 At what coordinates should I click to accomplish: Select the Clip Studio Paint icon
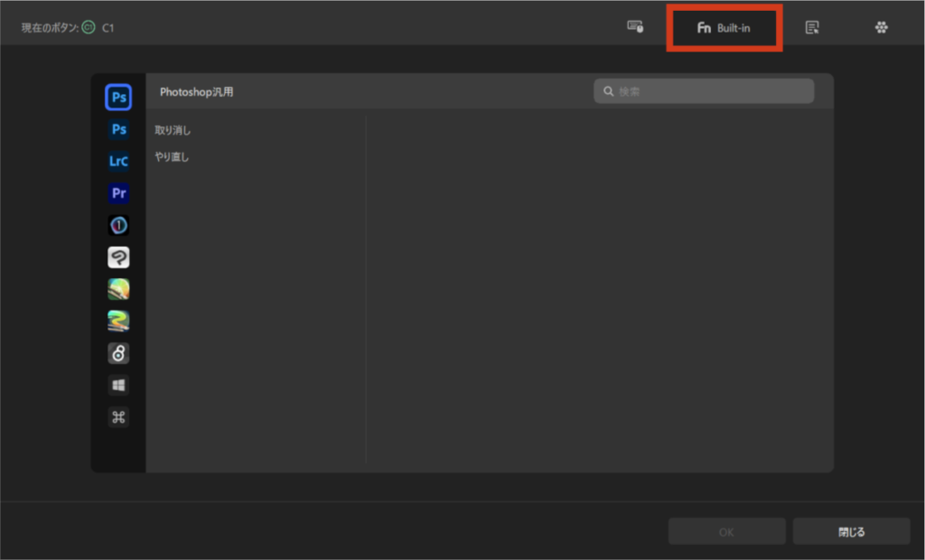118,257
